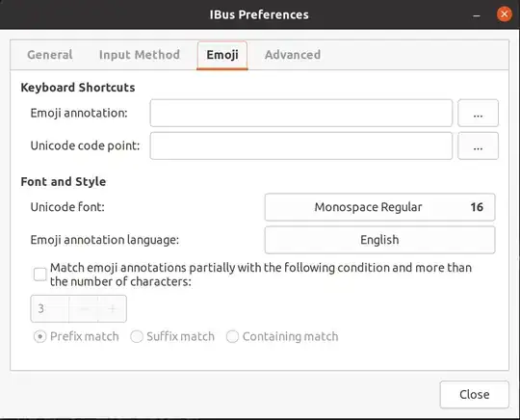Click the Close button

click(x=474, y=394)
